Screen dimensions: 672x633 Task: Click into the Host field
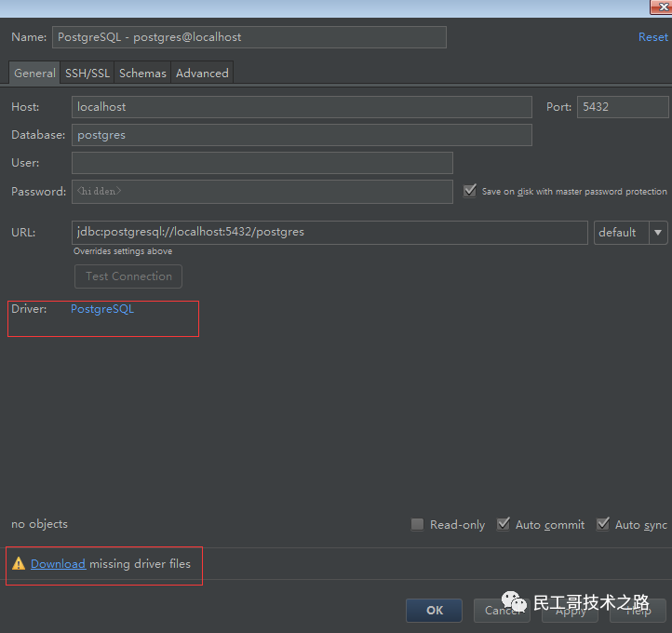[302, 107]
